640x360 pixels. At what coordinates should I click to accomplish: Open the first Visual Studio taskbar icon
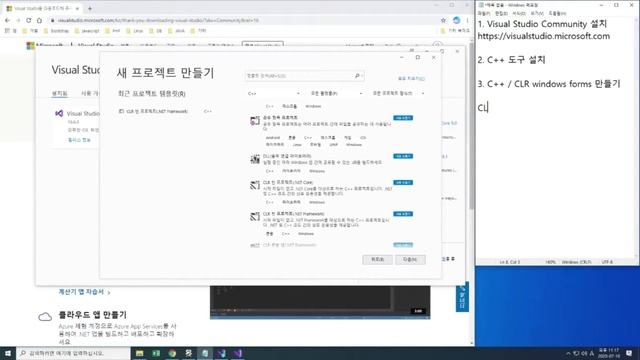pyautogui.click(x=221, y=353)
